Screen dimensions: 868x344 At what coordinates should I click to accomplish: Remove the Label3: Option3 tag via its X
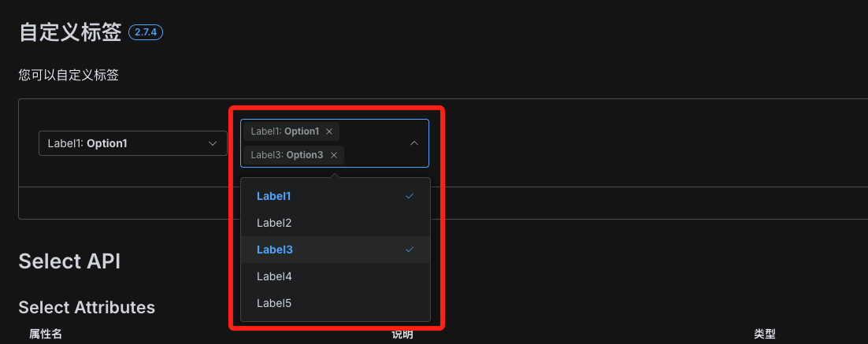pos(334,155)
